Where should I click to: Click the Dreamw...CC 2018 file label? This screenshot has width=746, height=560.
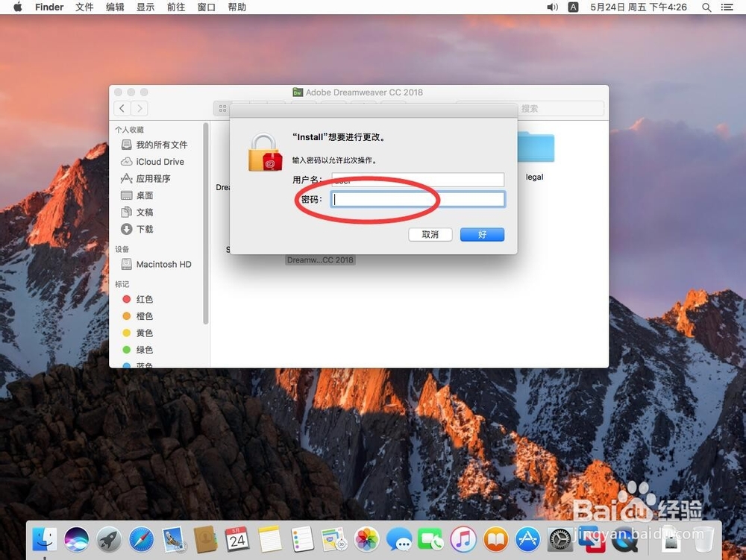point(320,260)
